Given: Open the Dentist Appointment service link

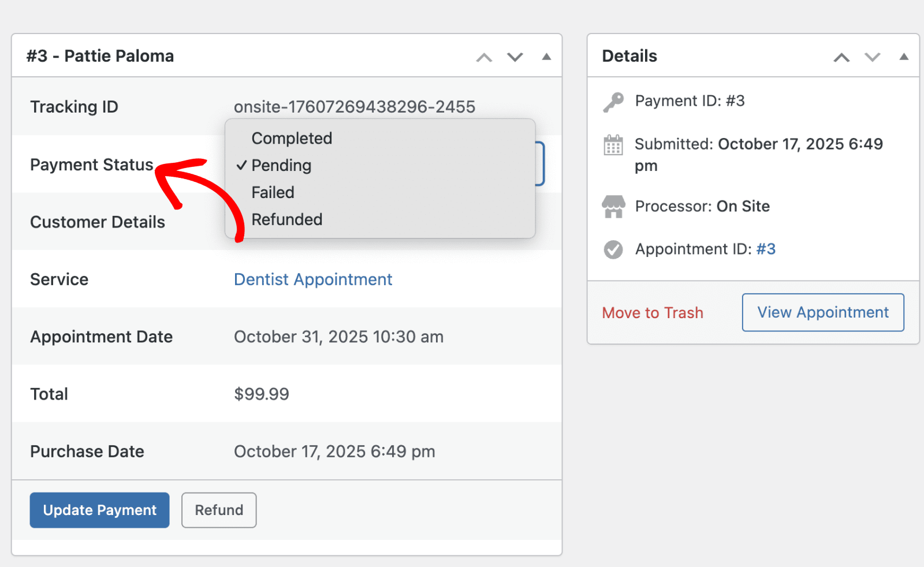Looking at the screenshot, I should (313, 279).
